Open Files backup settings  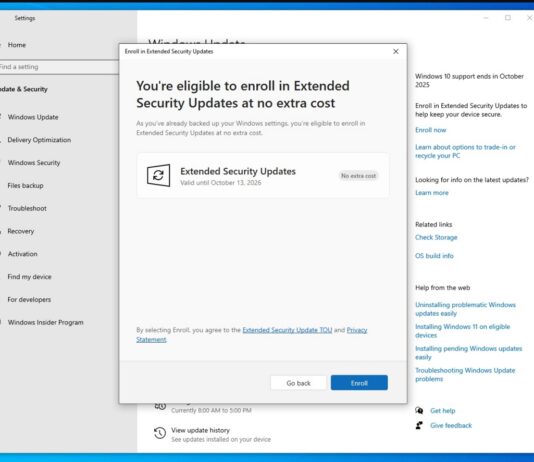coord(25,186)
